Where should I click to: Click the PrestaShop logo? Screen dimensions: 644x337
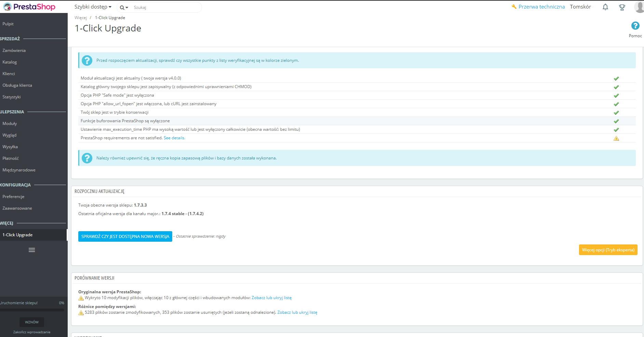[29, 7]
